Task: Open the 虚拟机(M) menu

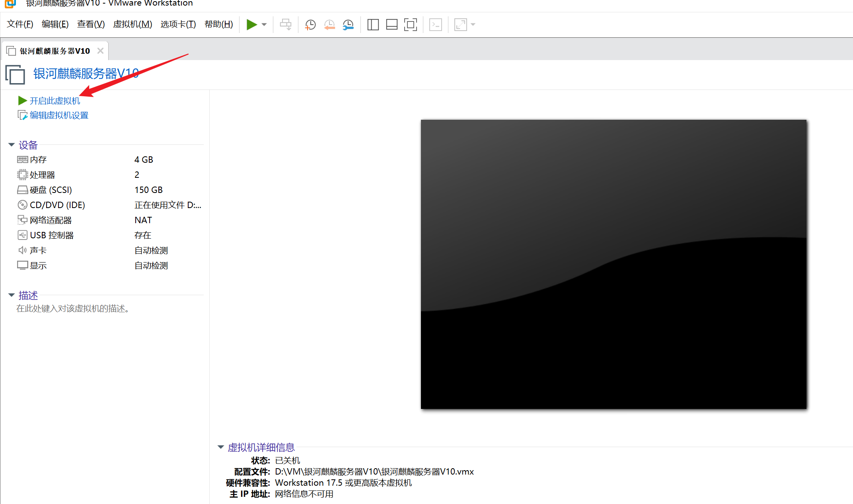Action: (132, 24)
